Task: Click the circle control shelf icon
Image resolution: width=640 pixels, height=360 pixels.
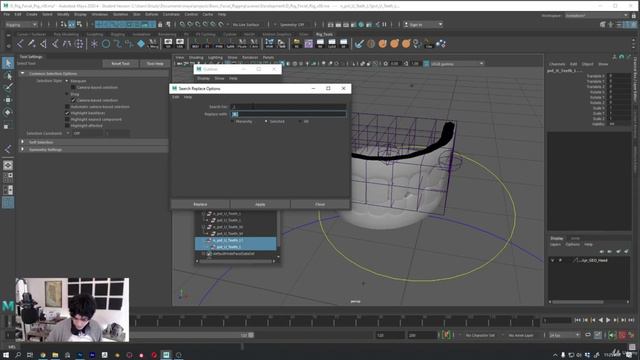Action: point(106,44)
